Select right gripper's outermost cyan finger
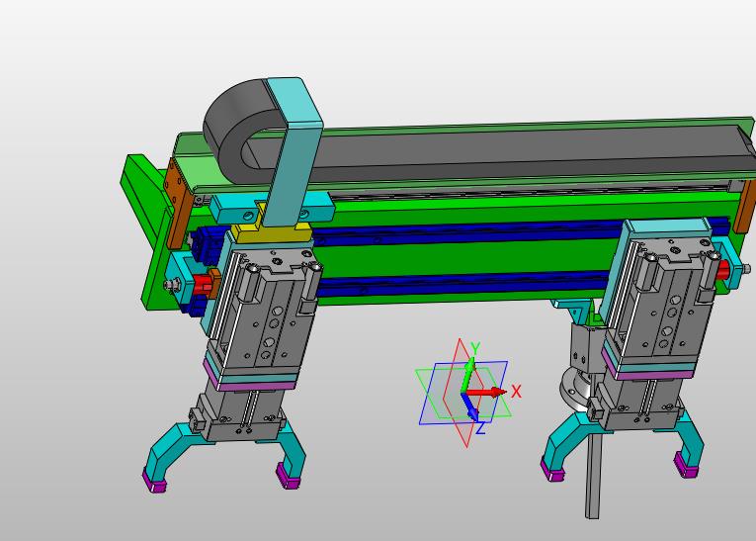Screen dimensions: 756x541 pyautogui.click(x=690, y=441)
